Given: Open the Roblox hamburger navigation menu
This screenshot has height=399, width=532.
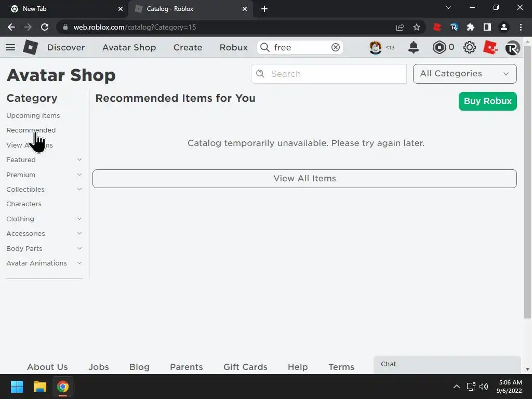Looking at the screenshot, I should (x=10, y=47).
